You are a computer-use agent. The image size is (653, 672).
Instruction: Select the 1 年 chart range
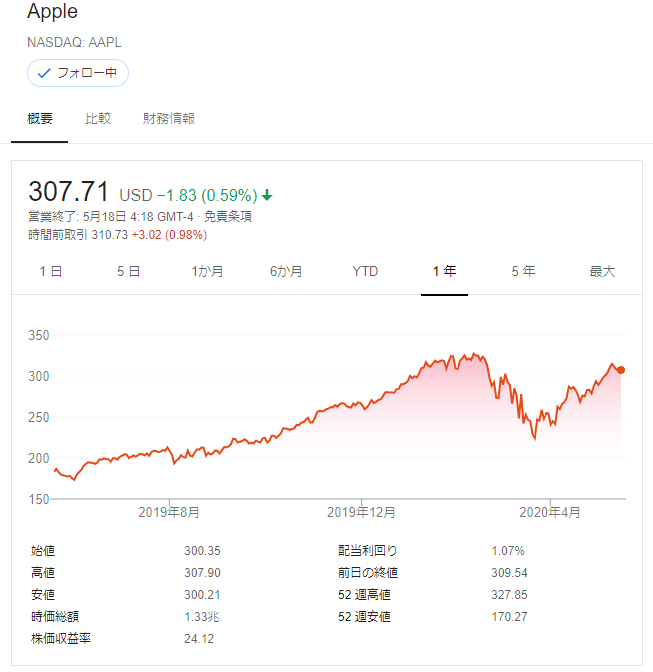click(x=444, y=271)
